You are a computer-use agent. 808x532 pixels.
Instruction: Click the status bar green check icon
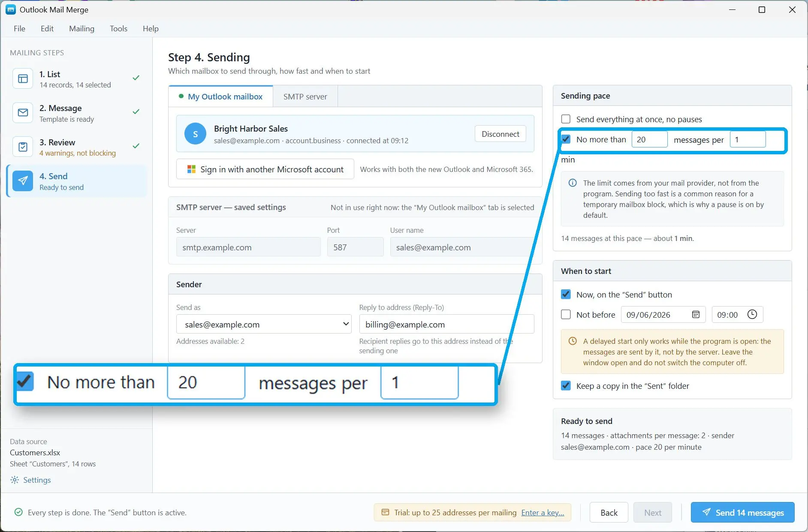(x=18, y=512)
